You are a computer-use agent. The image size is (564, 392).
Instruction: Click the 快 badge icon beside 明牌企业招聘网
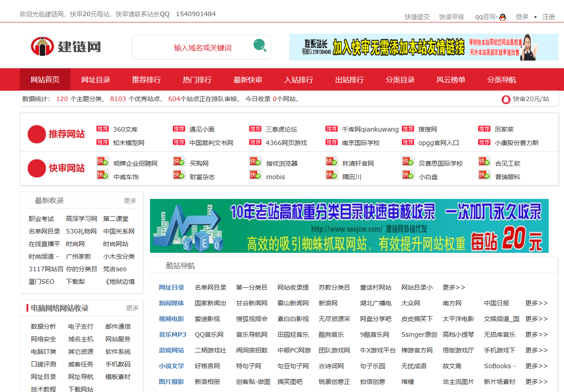point(103,162)
